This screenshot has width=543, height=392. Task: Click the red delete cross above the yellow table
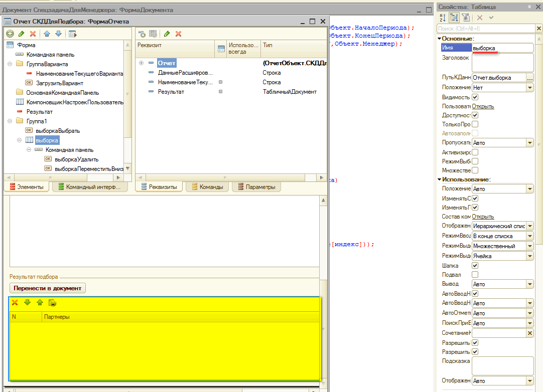[x=15, y=303]
